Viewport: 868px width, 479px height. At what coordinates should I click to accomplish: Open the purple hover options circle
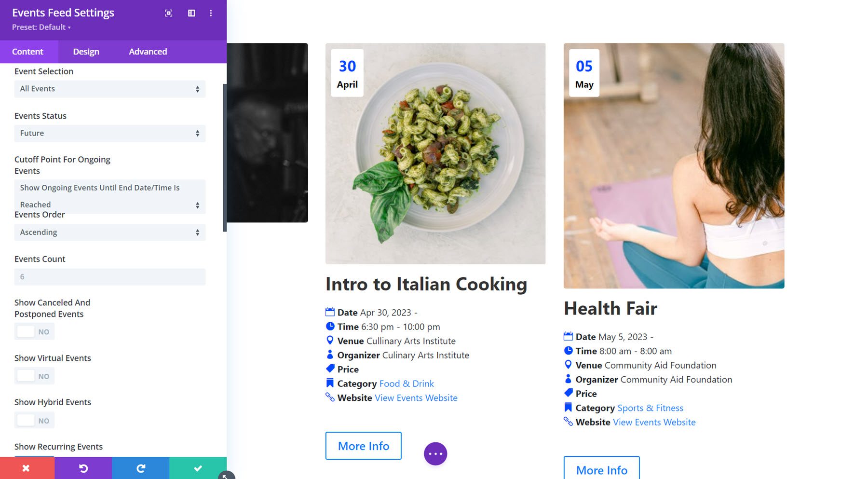435,453
